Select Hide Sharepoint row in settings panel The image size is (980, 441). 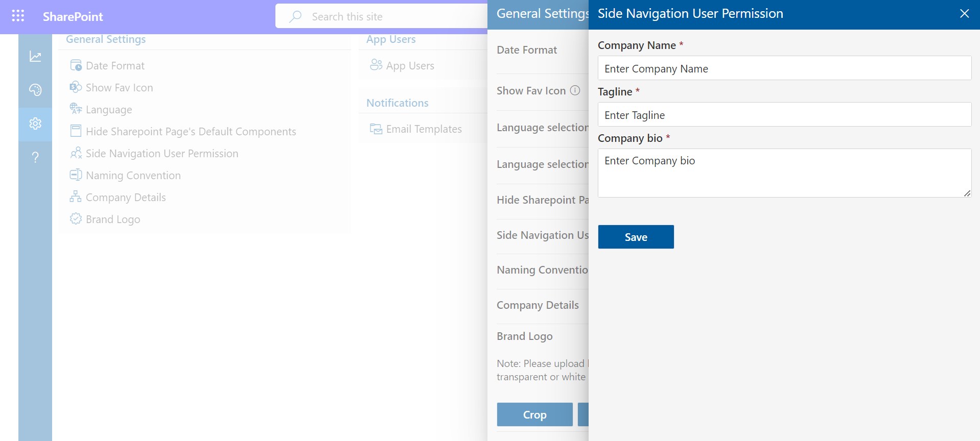pos(543,200)
